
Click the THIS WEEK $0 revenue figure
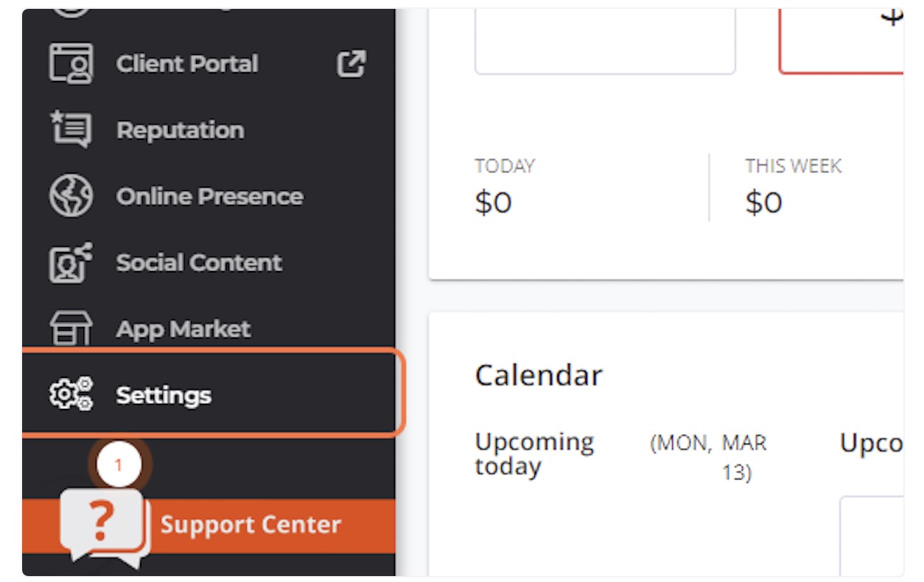(x=763, y=202)
